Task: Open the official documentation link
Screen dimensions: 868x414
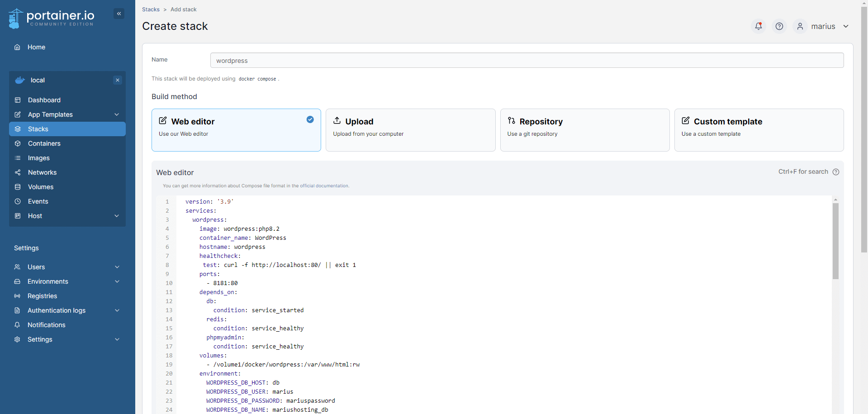Action: [324, 186]
